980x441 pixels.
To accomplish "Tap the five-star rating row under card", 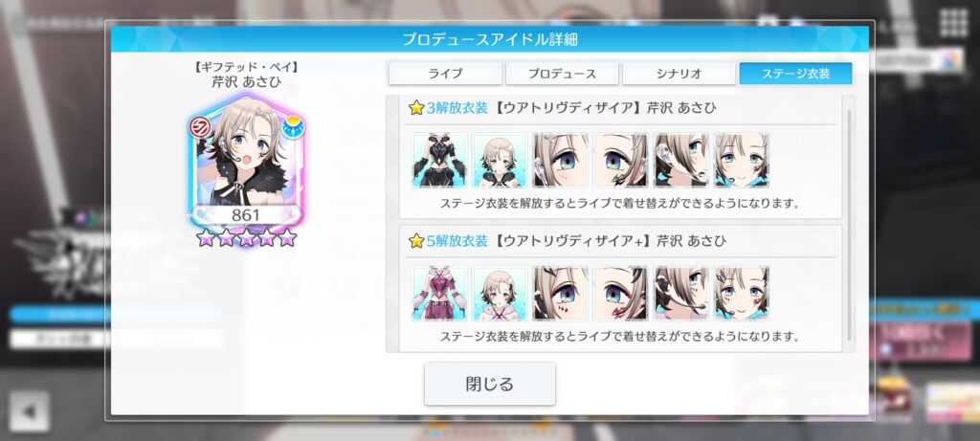I will coord(246,237).
